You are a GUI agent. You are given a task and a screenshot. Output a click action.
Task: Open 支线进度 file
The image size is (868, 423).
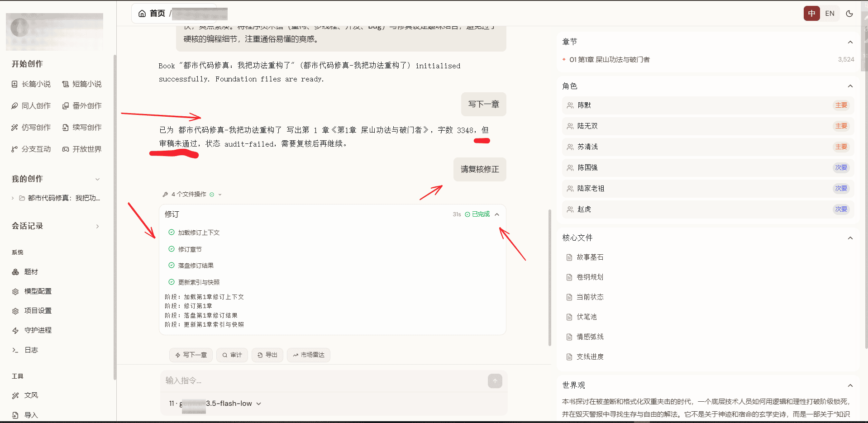[585, 357]
